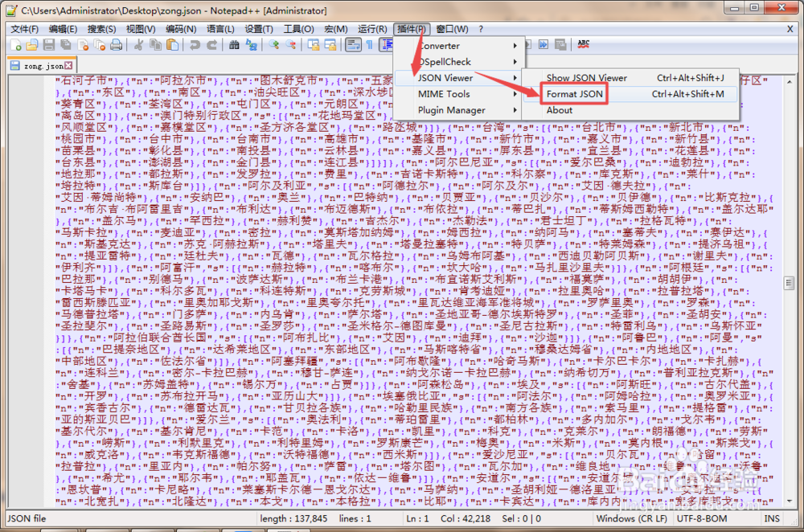This screenshot has width=804, height=532.
Task: Expand the Converter plugin submenu
Action: pyautogui.click(x=466, y=46)
